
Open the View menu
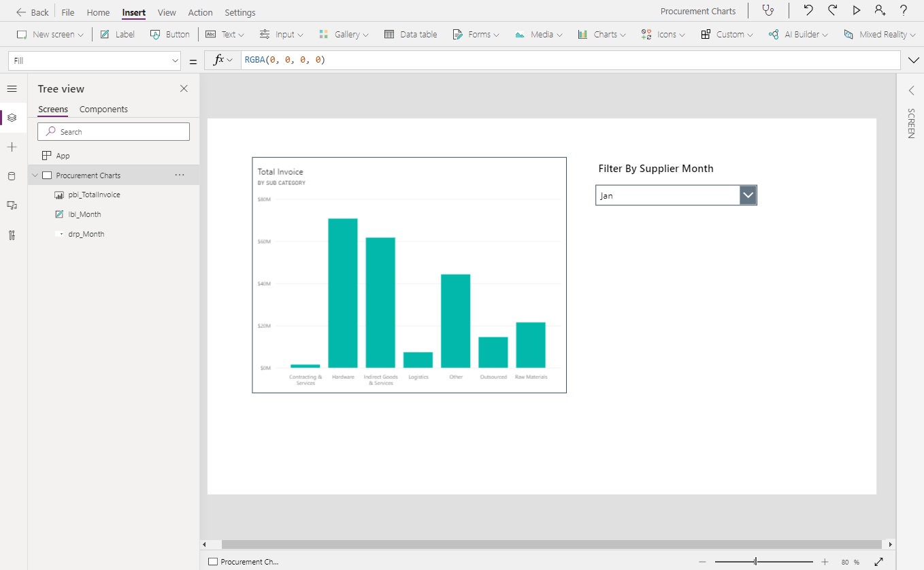point(166,12)
